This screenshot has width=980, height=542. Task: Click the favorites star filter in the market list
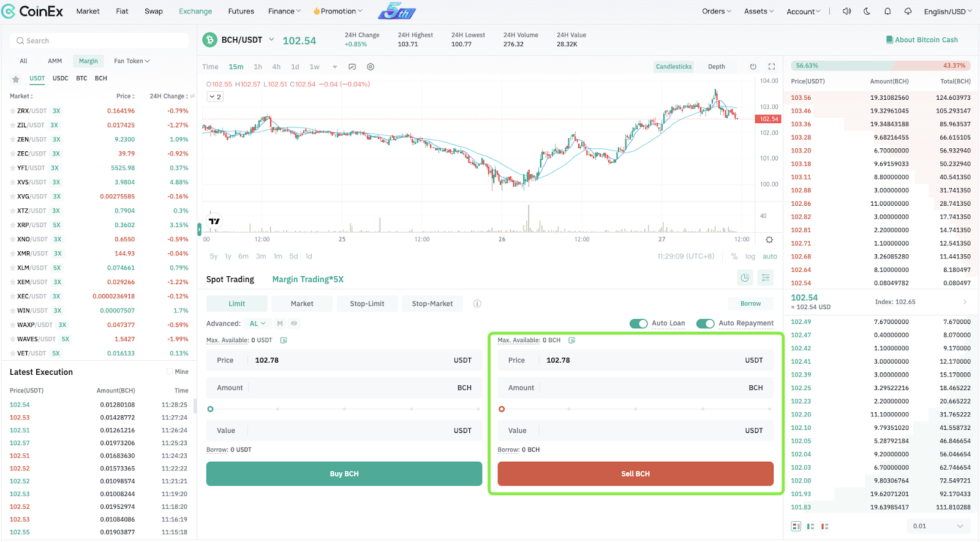pos(16,79)
